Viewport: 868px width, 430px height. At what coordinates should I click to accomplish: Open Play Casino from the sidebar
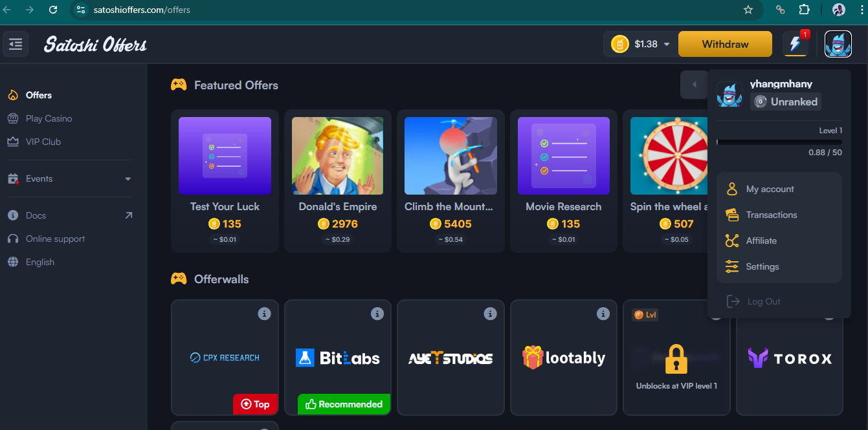(49, 118)
